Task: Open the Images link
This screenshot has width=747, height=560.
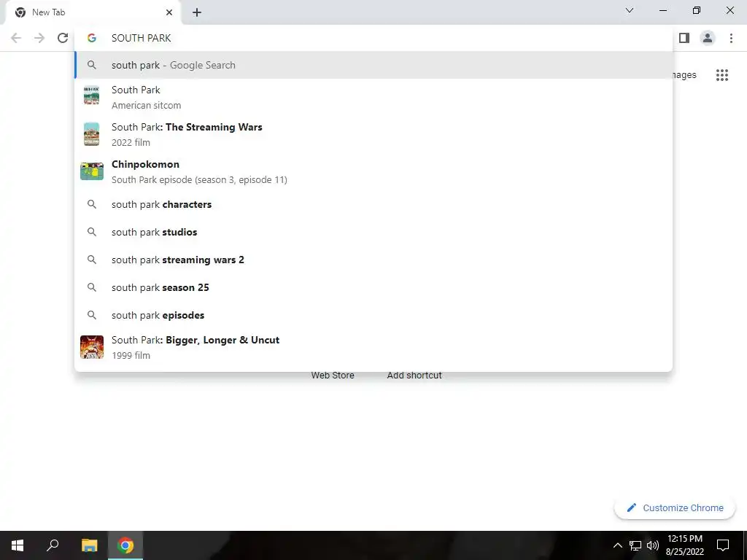Action: [684, 75]
